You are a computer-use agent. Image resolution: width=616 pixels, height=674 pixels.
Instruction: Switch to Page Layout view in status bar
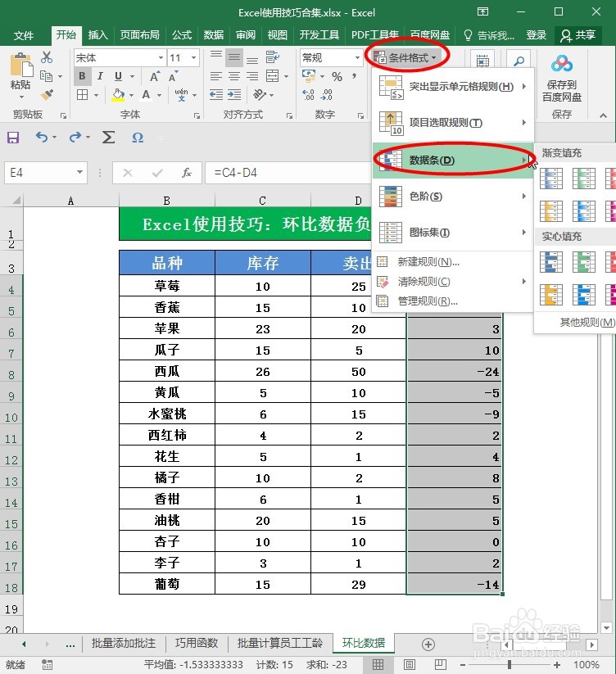click(x=410, y=664)
